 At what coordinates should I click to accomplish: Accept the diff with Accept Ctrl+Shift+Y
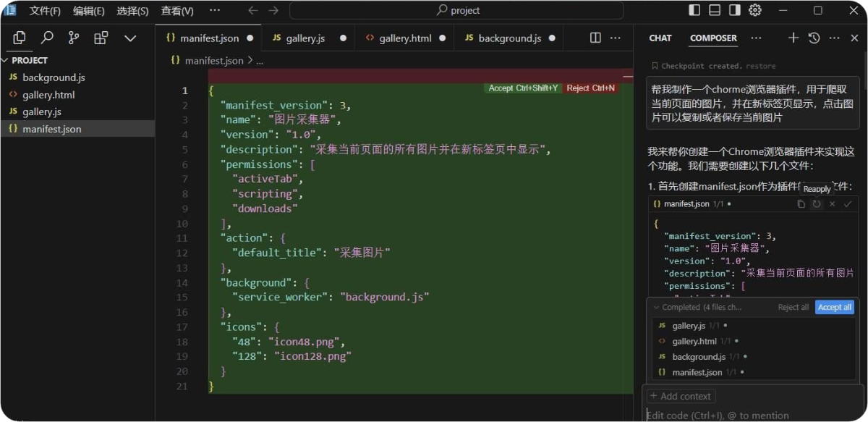coord(523,88)
